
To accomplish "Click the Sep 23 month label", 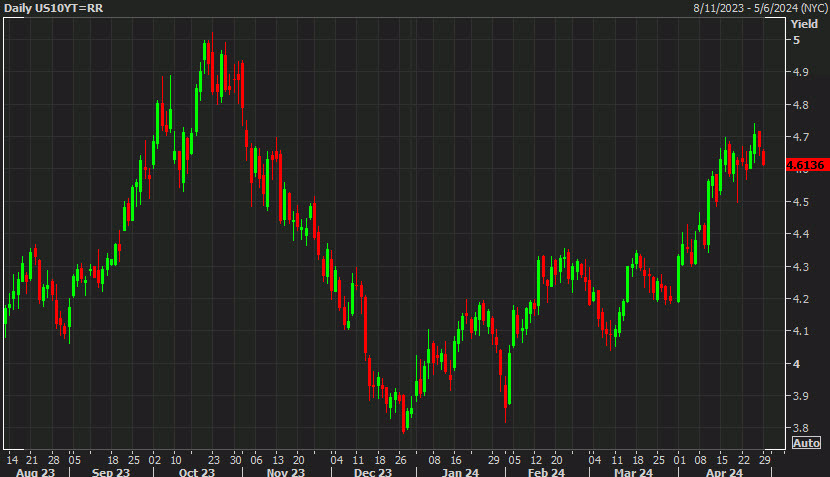I will [x=111, y=472].
